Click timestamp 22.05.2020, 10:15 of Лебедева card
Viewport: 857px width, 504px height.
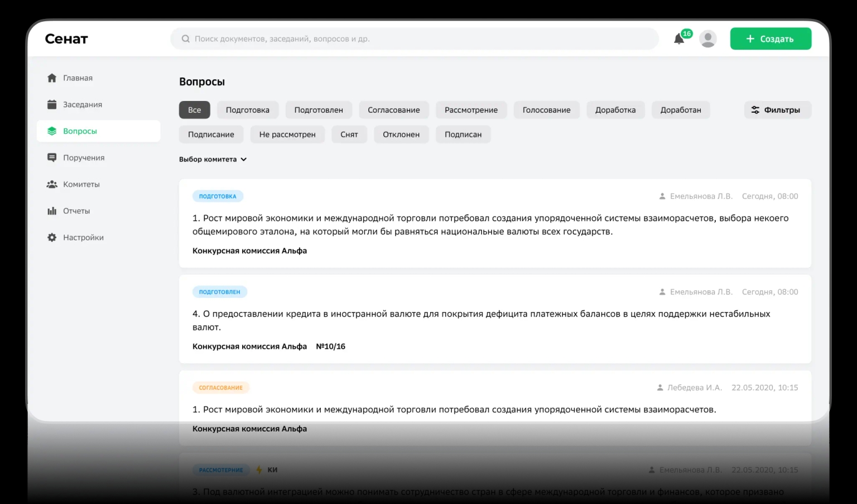pos(765,387)
